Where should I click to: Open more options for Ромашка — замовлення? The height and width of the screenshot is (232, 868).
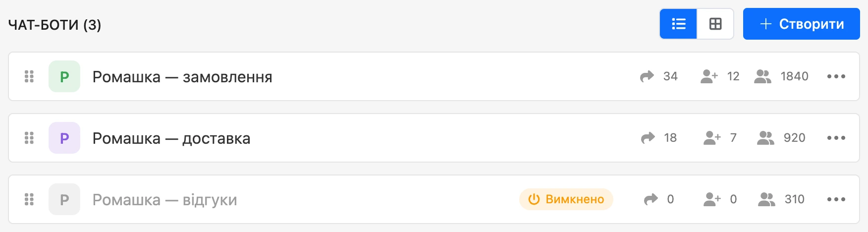(x=836, y=76)
